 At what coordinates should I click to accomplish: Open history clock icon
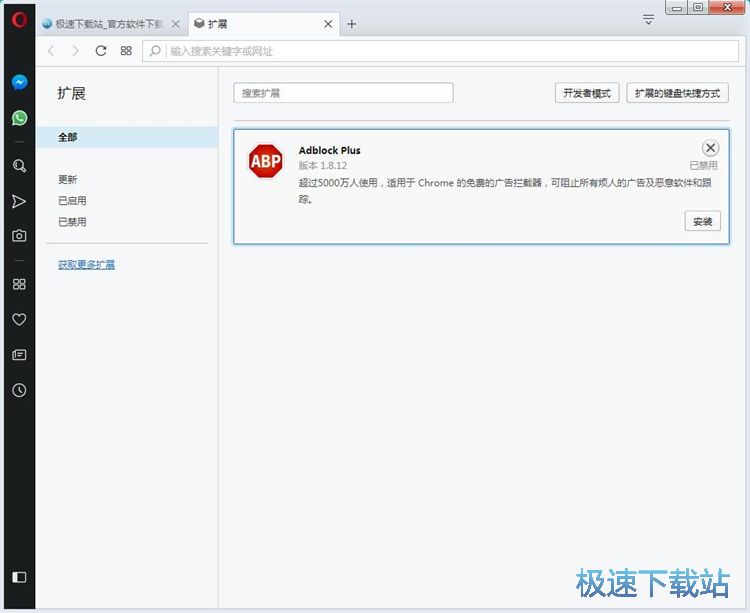pos(19,390)
